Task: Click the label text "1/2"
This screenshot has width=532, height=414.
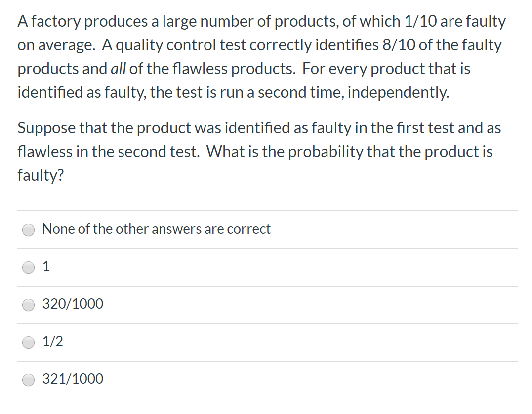Action: (52, 342)
